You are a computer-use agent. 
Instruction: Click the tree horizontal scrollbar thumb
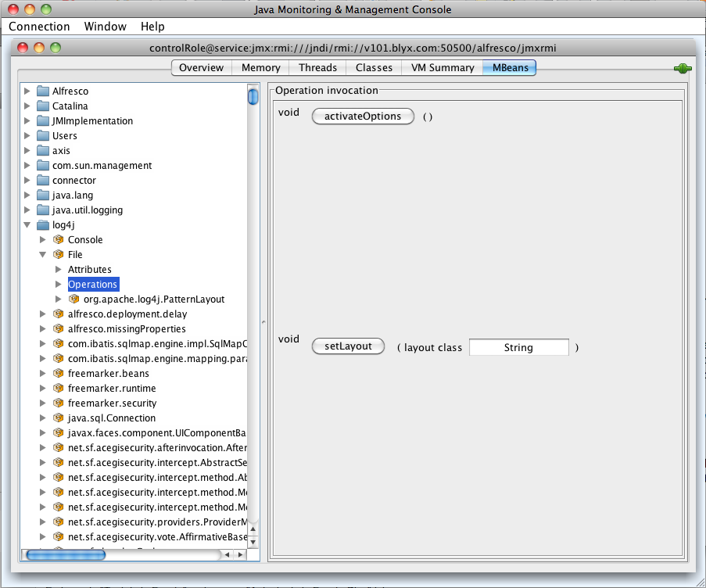coord(66,554)
